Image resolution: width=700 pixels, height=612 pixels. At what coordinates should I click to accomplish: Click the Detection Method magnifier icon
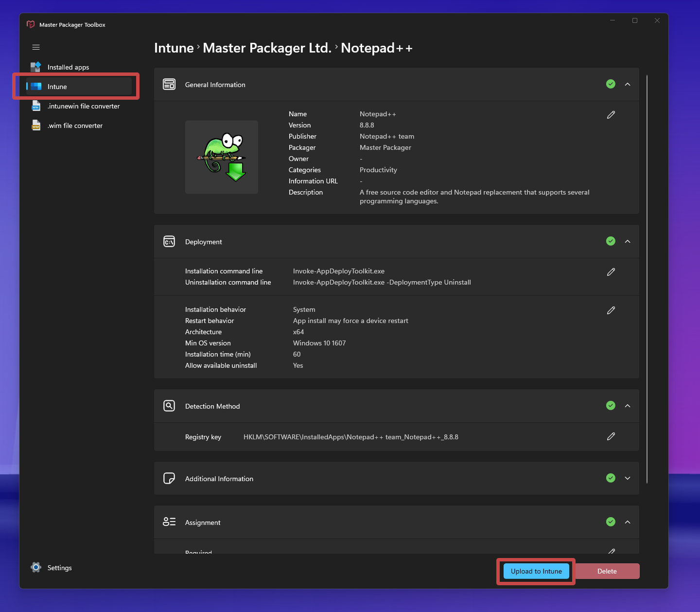(169, 406)
